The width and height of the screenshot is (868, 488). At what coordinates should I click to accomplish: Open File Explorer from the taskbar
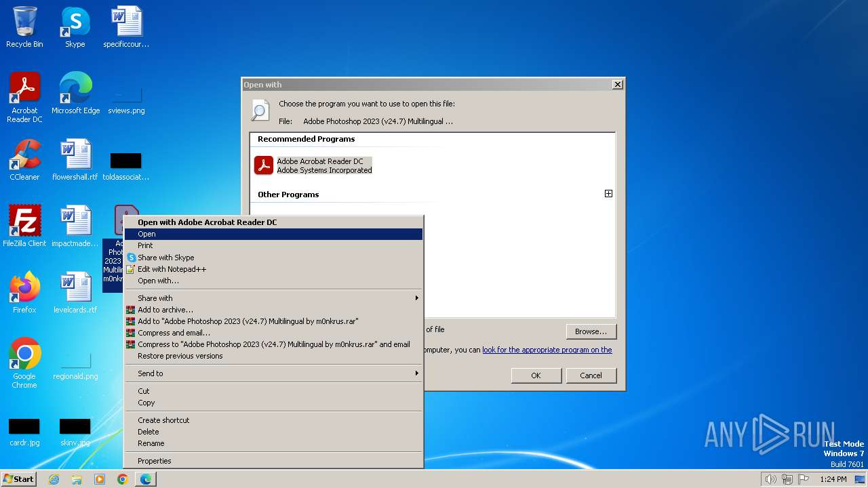tap(77, 479)
